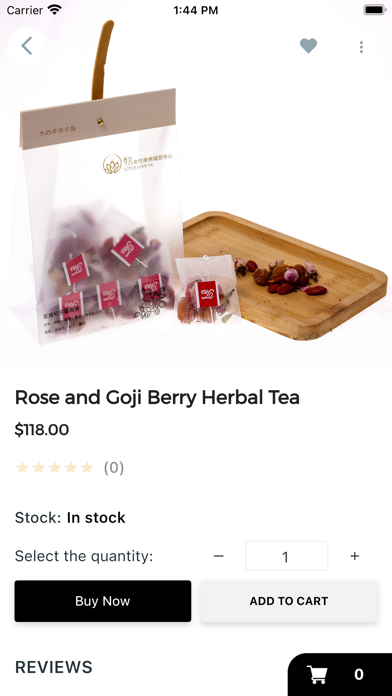Tap the $118.00 price label
392x696 pixels.
tap(42, 430)
